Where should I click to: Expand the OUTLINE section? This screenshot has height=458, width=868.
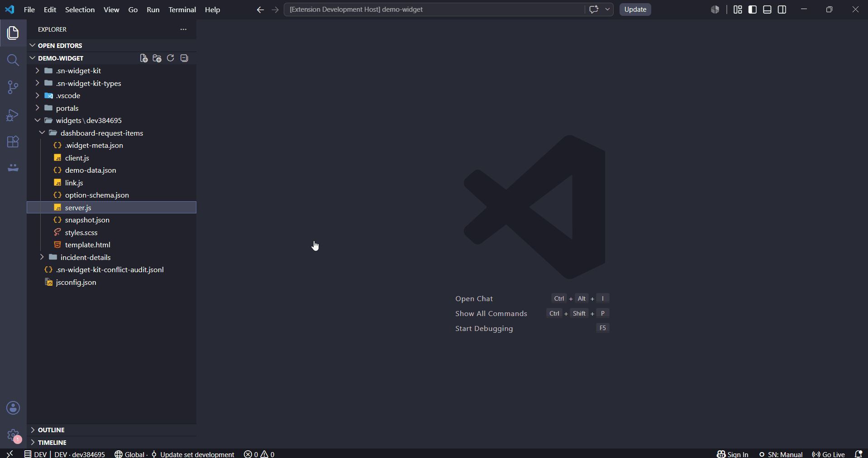pyautogui.click(x=112, y=430)
